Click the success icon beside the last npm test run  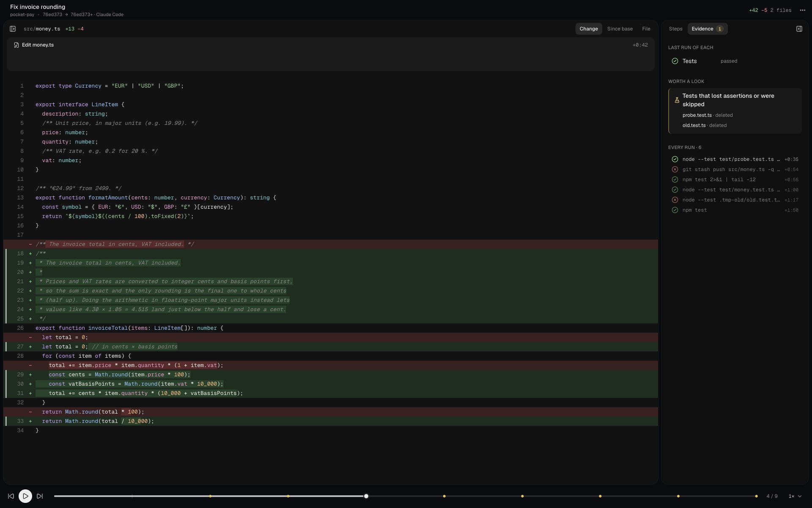click(x=675, y=210)
